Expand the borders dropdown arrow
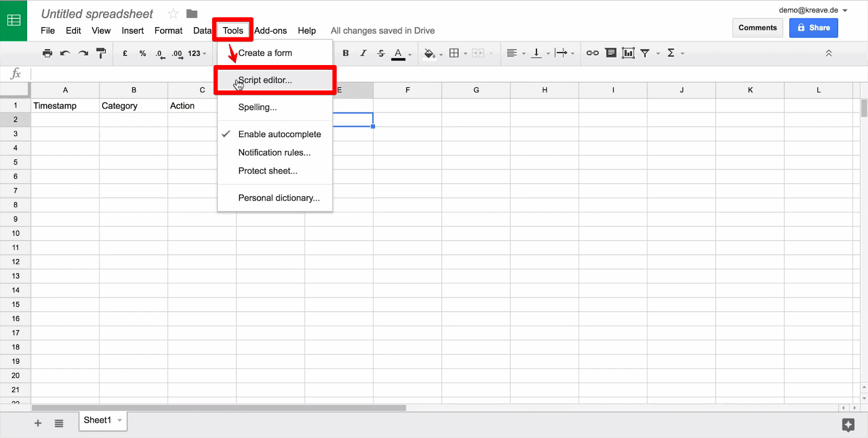This screenshot has height=438, width=868. point(465,54)
